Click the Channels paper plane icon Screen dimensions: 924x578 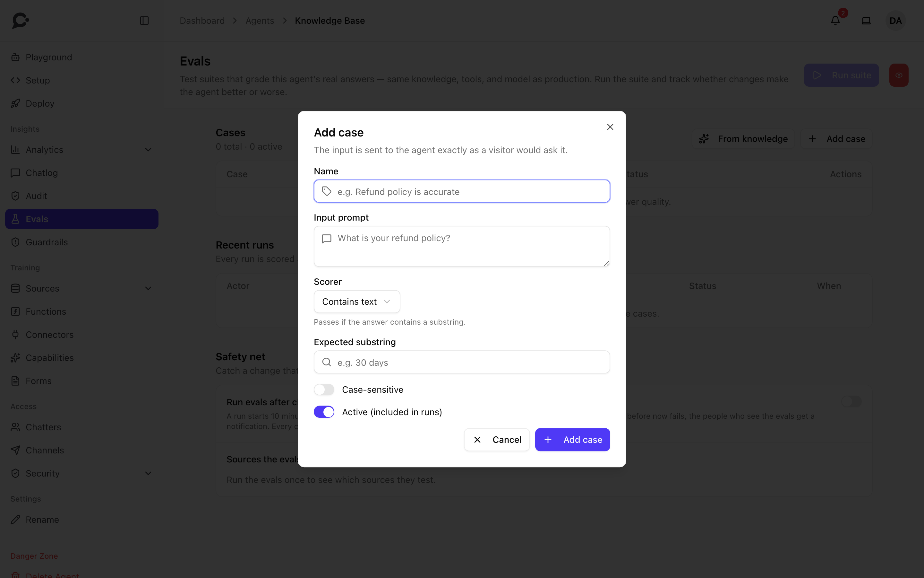tap(15, 450)
